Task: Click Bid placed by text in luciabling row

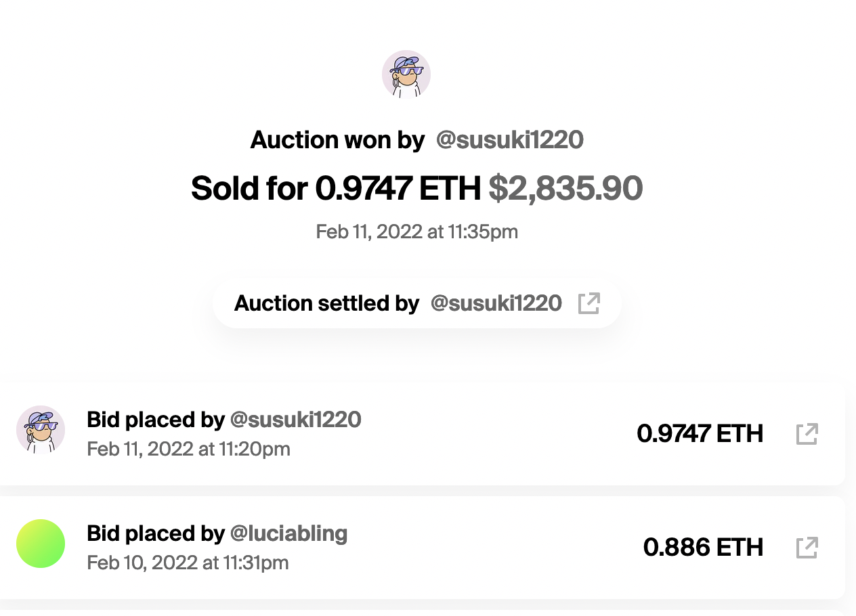Action: [155, 533]
